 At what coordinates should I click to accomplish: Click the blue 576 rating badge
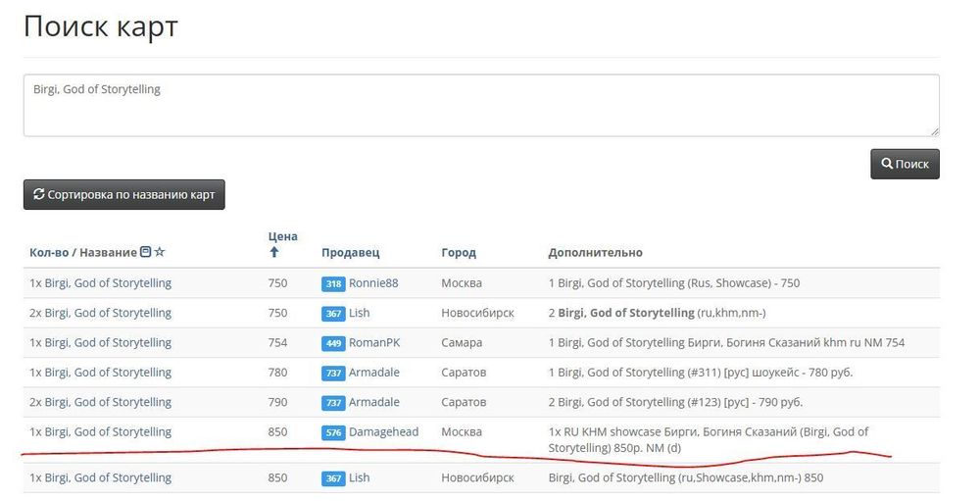[x=333, y=432]
